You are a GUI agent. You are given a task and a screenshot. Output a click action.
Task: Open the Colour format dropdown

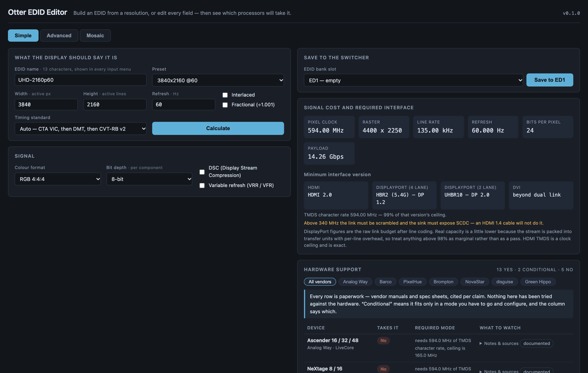[x=58, y=179]
